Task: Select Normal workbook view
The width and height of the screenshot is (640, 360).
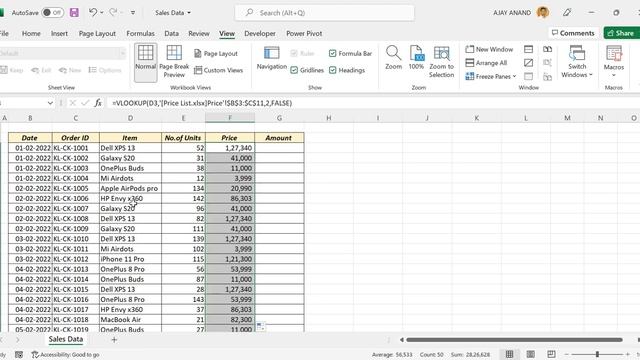Action: tap(146, 62)
